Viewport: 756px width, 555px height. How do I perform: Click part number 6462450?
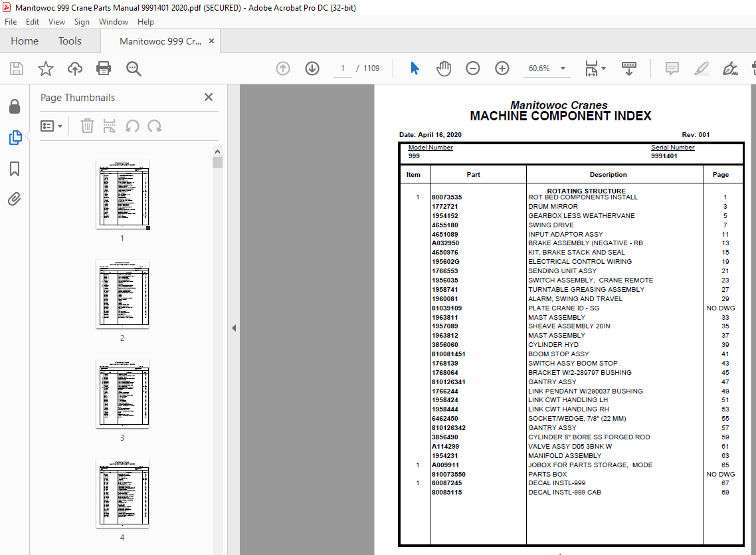click(x=445, y=419)
